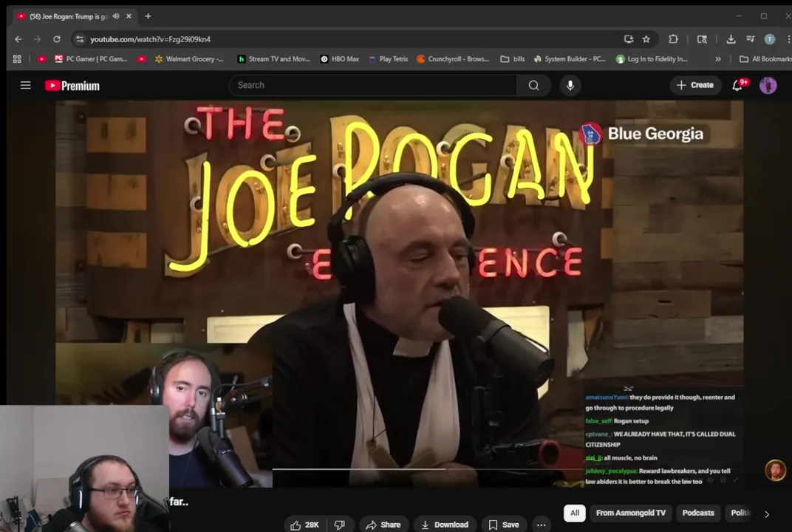Open the Play Tetris bookmark

(x=389, y=59)
